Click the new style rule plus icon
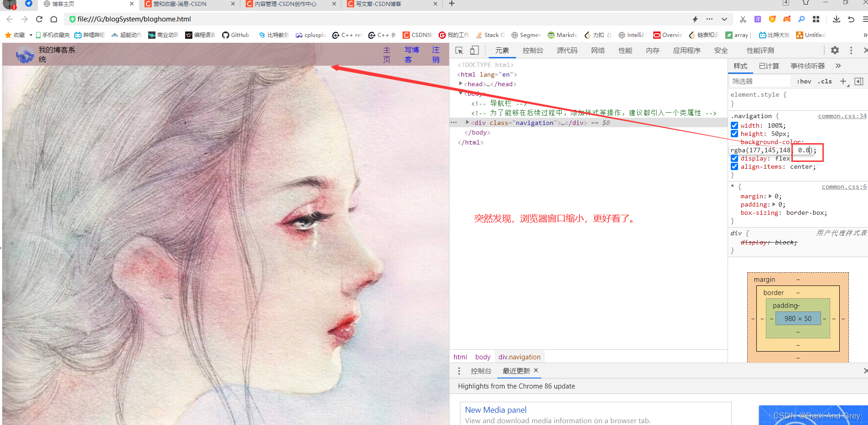868x425 pixels. (x=843, y=81)
